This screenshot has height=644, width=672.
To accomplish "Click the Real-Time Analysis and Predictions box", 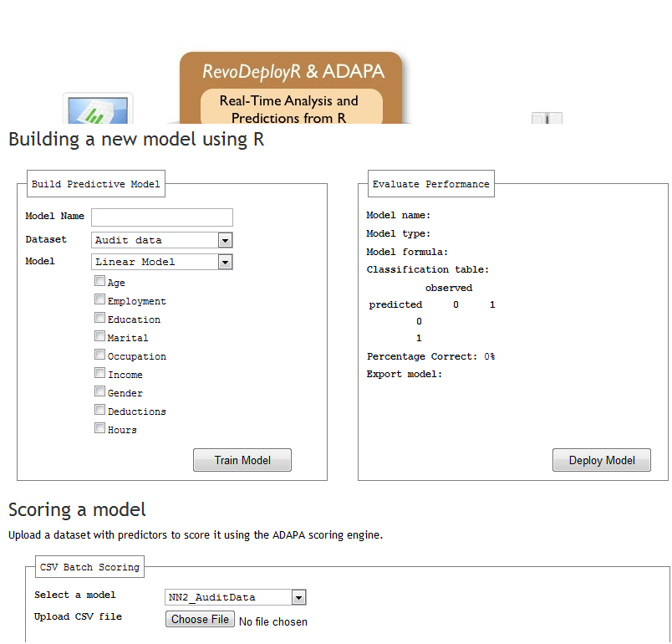I will pos(291,109).
